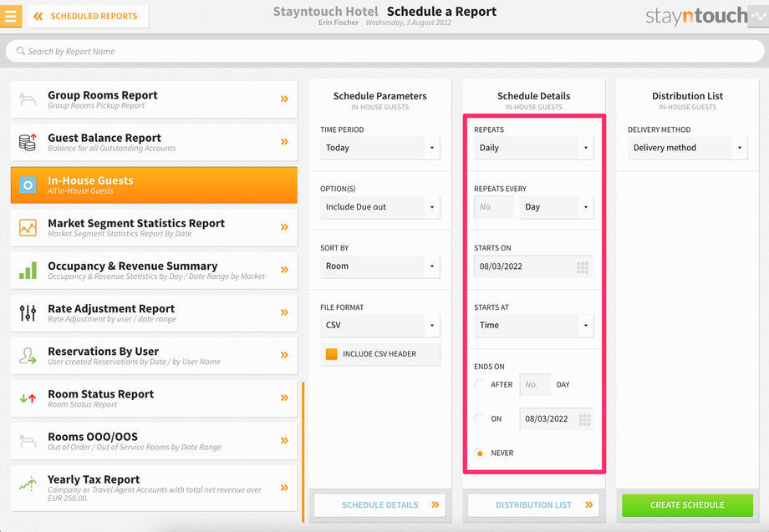Click the Schedule Parameters panel heading
This screenshot has width=769, height=532.
coord(380,96)
